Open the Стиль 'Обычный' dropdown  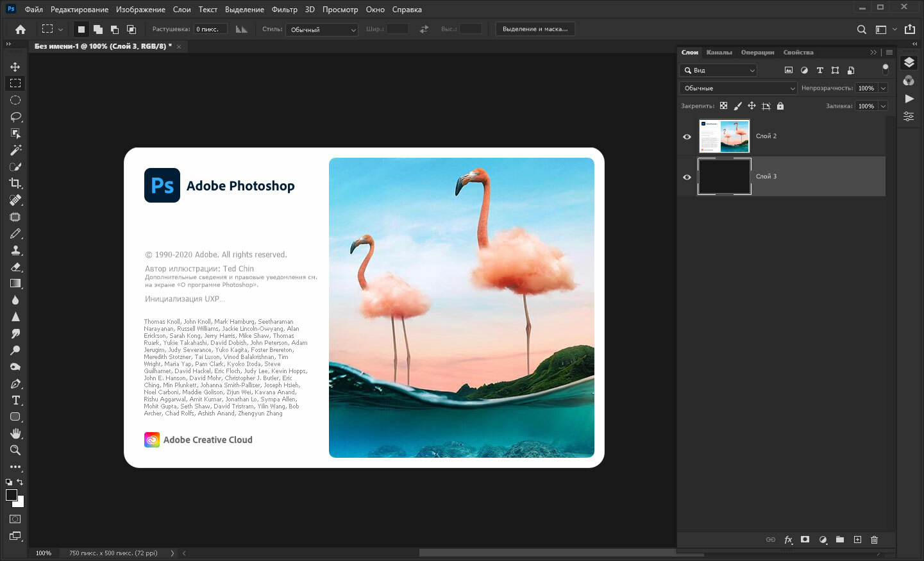(x=322, y=29)
